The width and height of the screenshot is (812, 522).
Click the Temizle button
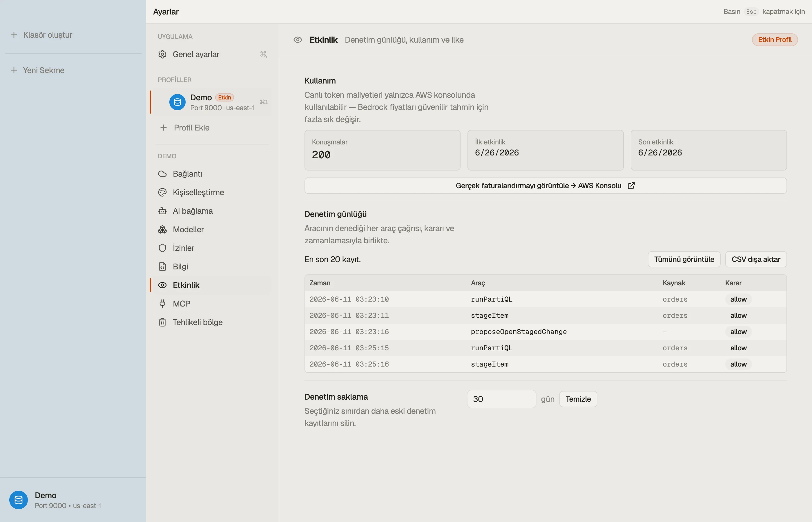578,399
